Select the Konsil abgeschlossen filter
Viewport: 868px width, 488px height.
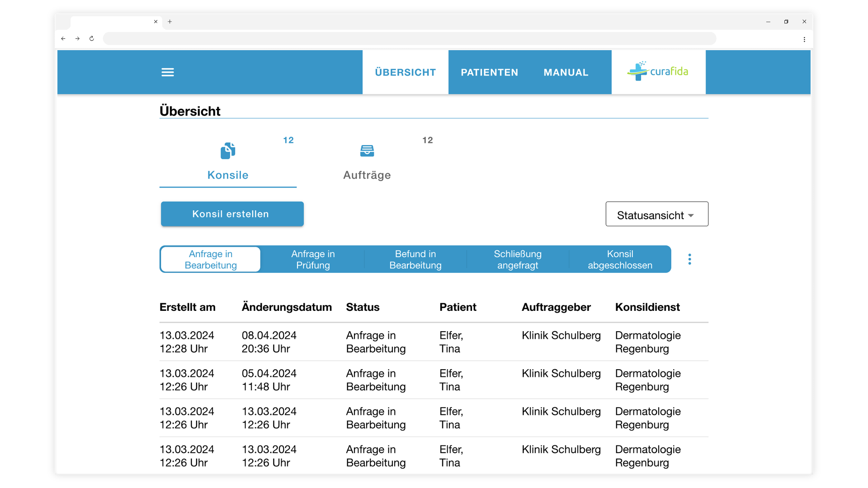pyautogui.click(x=620, y=259)
